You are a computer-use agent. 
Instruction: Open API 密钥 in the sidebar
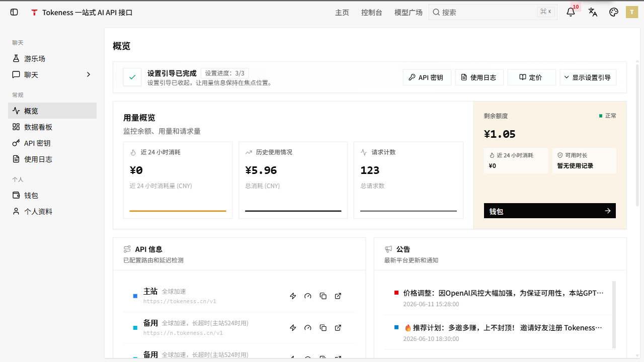[x=52, y=143]
